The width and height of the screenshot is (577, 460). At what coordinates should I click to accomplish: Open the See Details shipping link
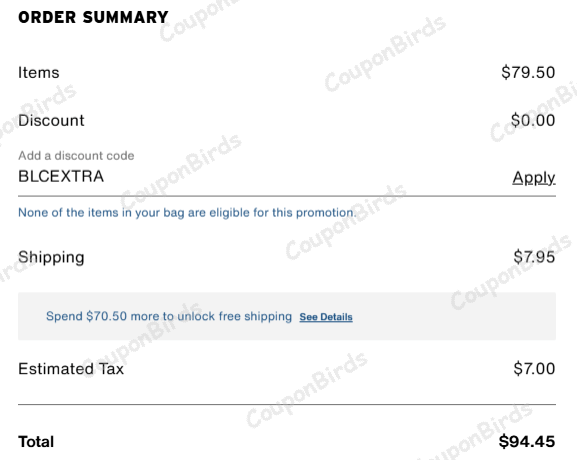pos(326,317)
